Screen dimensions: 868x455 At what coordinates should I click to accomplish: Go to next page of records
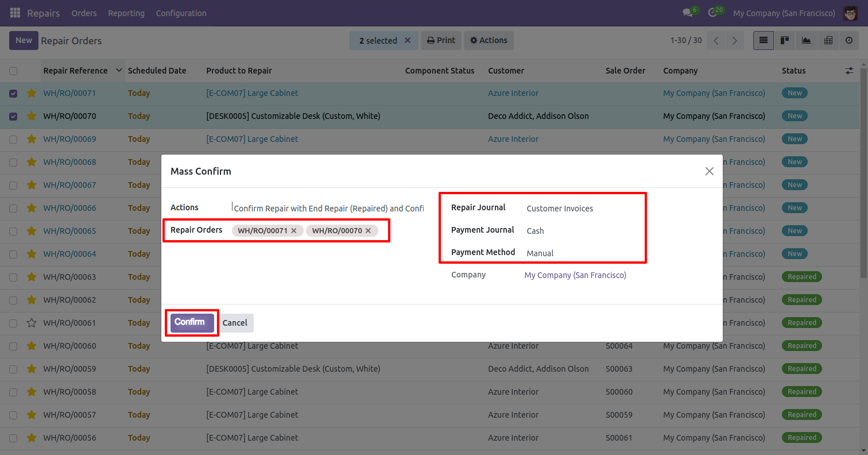[x=734, y=41]
